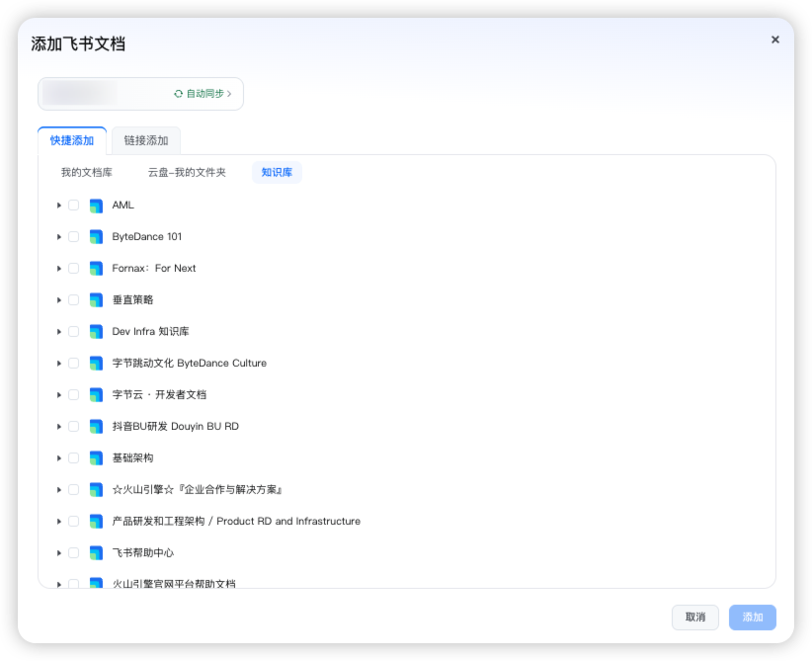The width and height of the screenshot is (812, 661).
Task: Click the 添加 button
Action: coord(753,617)
